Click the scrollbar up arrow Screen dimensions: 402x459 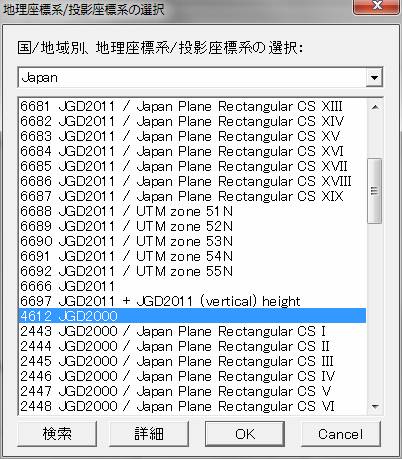(x=375, y=107)
